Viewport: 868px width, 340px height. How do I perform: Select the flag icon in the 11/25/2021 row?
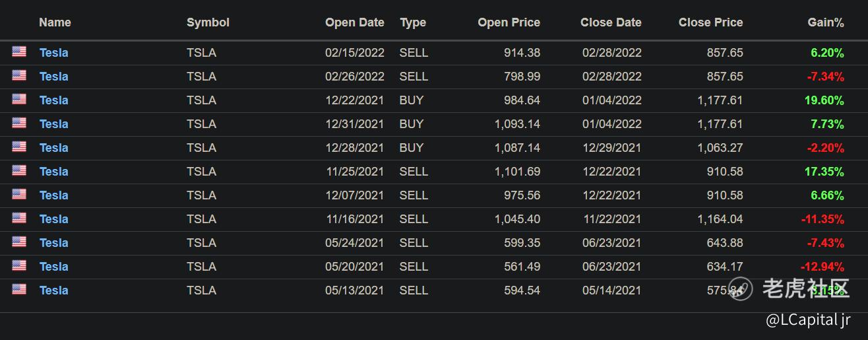[19, 170]
